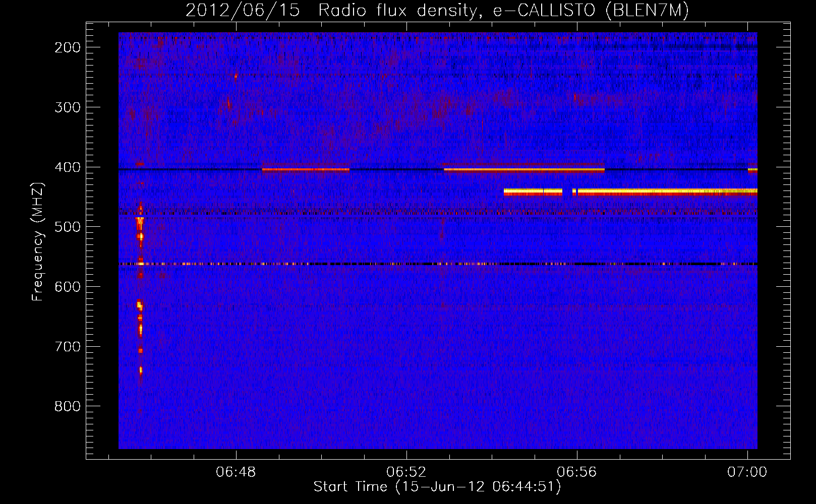Click the 06:52 time tick label
The height and width of the screenshot is (504, 816).
406,472
